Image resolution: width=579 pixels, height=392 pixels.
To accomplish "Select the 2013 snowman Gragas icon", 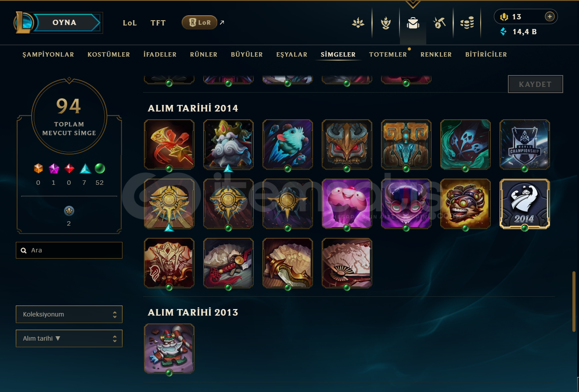I will [x=169, y=349].
